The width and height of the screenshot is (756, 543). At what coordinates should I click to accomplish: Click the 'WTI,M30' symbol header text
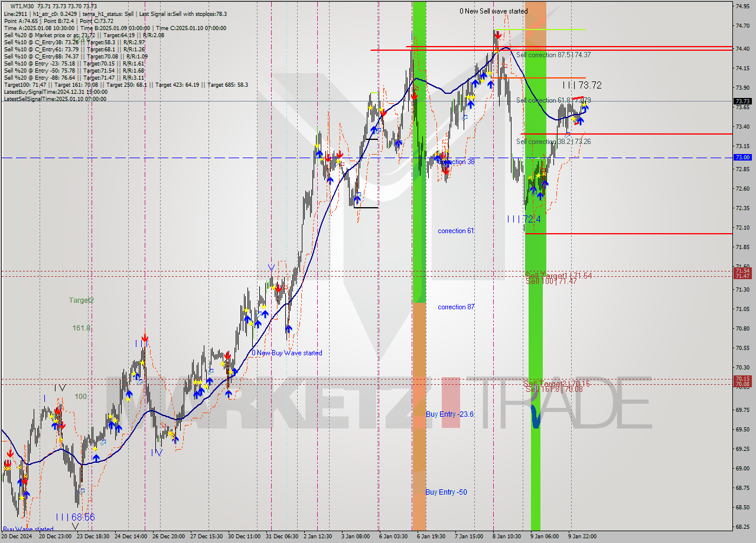pos(22,6)
